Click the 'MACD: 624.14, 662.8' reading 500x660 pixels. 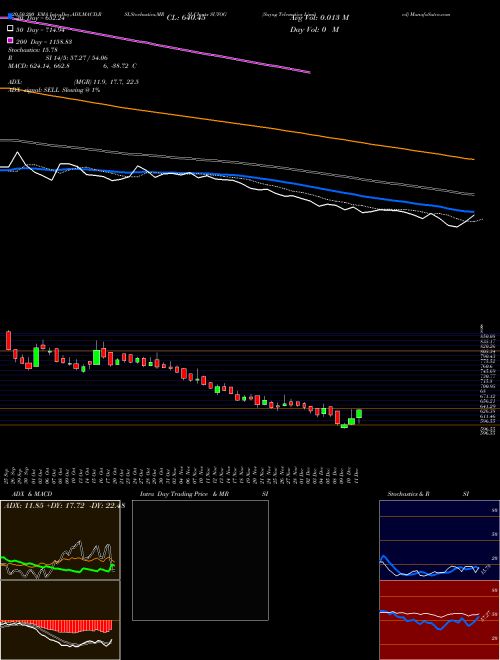39,66
